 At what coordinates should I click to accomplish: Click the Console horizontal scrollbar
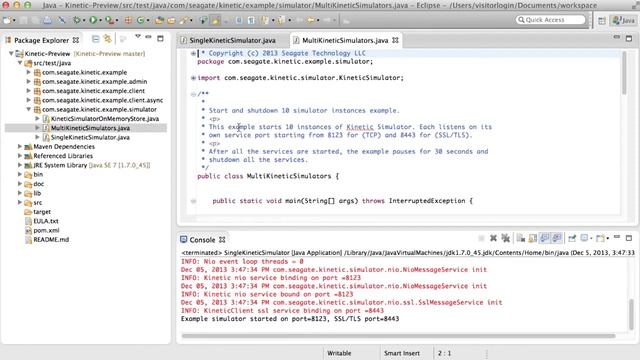click(398, 336)
